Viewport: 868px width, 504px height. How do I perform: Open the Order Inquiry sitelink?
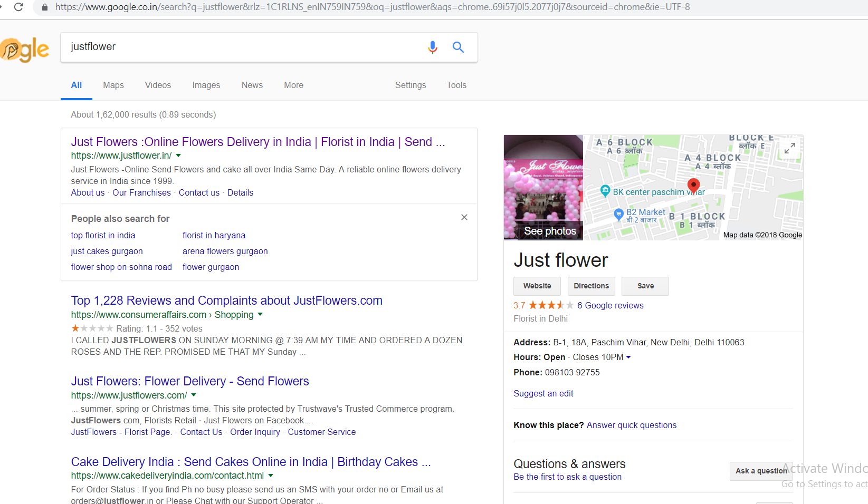tap(255, 432)
